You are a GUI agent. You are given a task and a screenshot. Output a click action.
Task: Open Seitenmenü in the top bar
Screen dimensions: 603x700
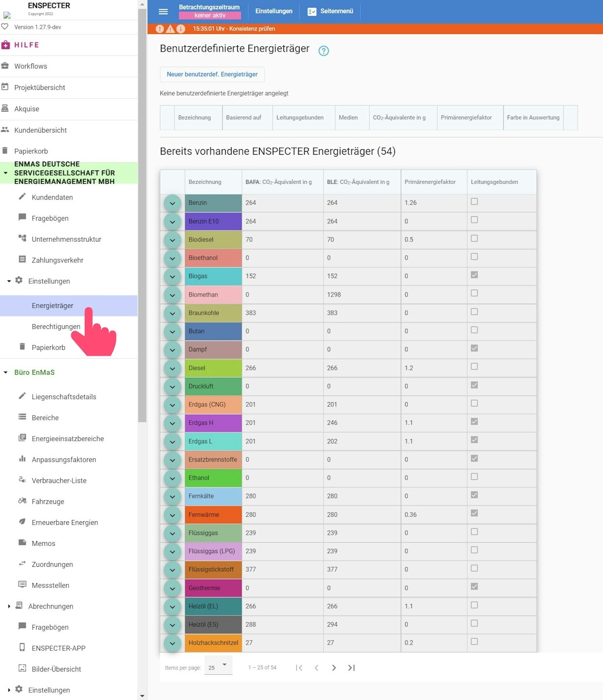(331, 11)
